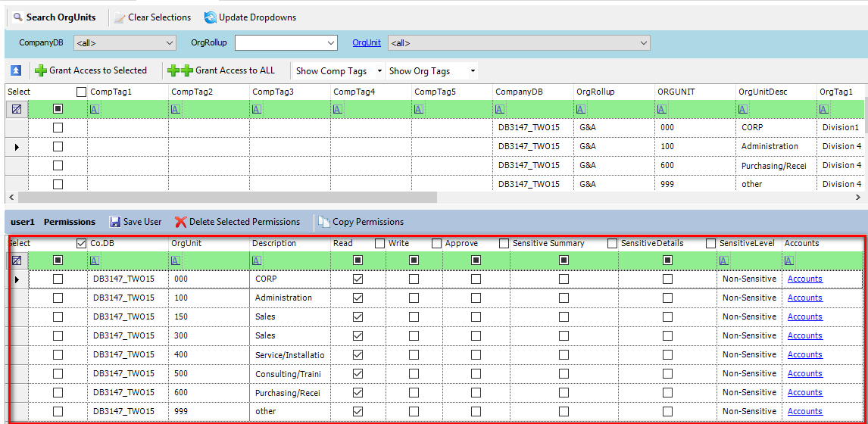Sort by SensitiveLevel column header
The image size is (868, 424).
[x=746, y=243]
